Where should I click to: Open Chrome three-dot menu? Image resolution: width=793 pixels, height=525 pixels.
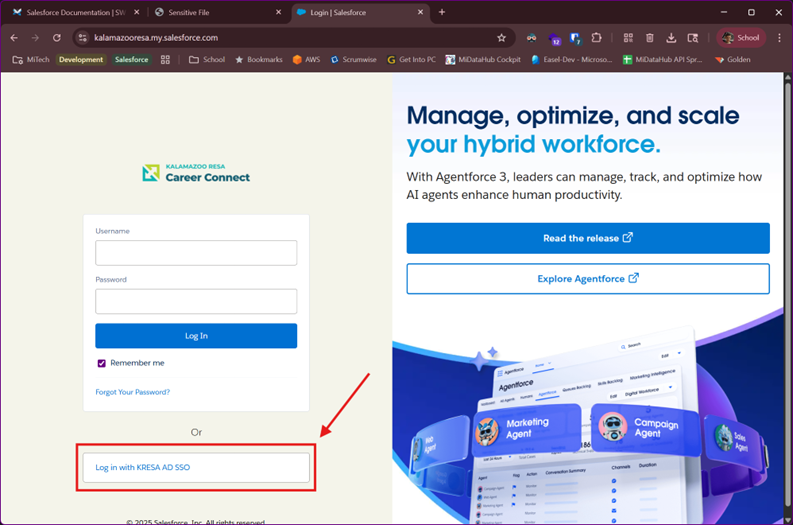(x=779, y=38)
